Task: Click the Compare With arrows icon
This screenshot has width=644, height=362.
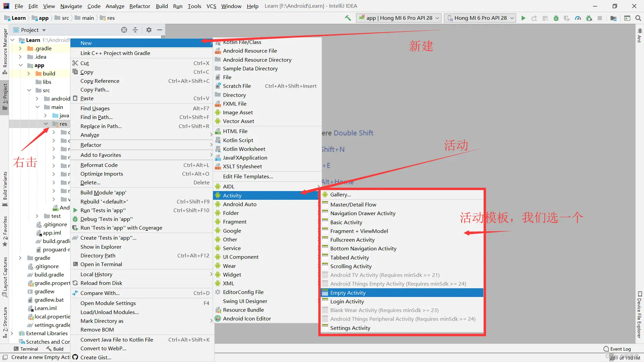Action: coord(75,293)
